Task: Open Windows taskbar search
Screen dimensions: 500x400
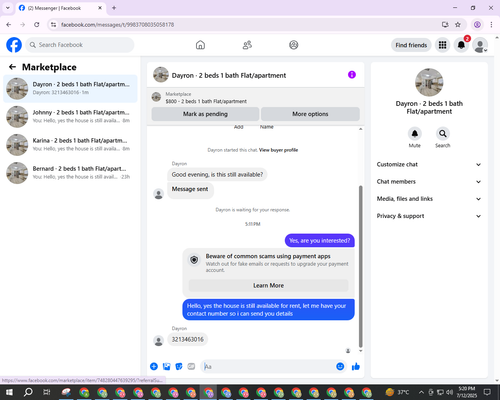Action: click(x=28, y=392)
